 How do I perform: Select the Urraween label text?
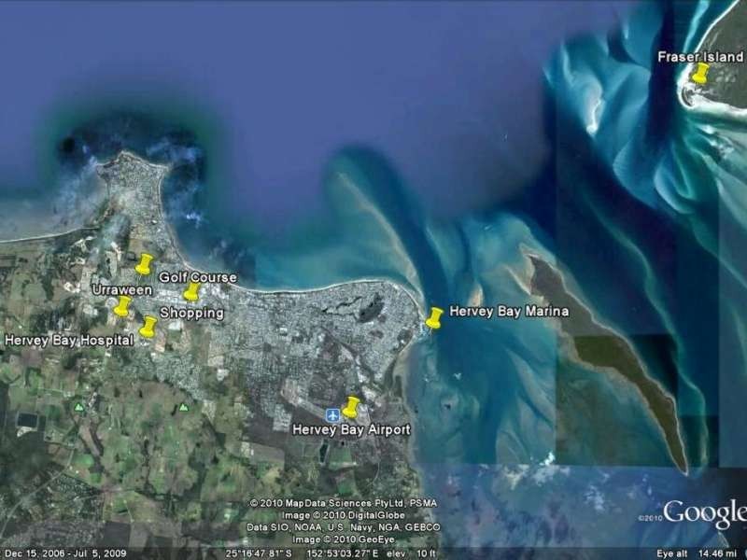pyautogui.click(x=120, y=292)
